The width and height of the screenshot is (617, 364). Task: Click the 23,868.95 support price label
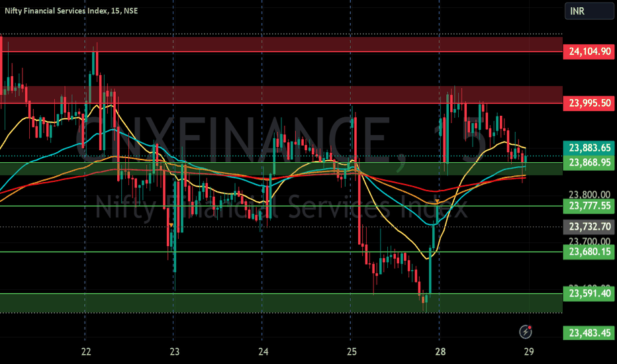(x=589, y=163)
